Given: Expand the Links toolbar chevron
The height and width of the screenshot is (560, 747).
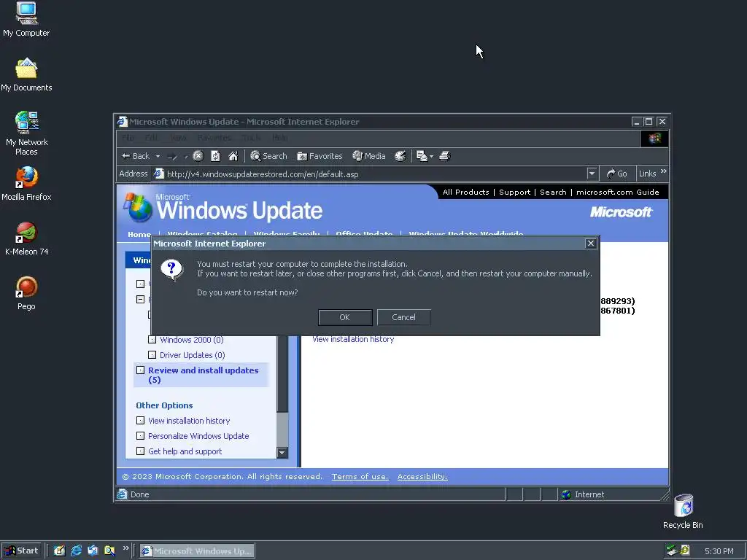Looking at the screenshot, I should pos(664,171).
